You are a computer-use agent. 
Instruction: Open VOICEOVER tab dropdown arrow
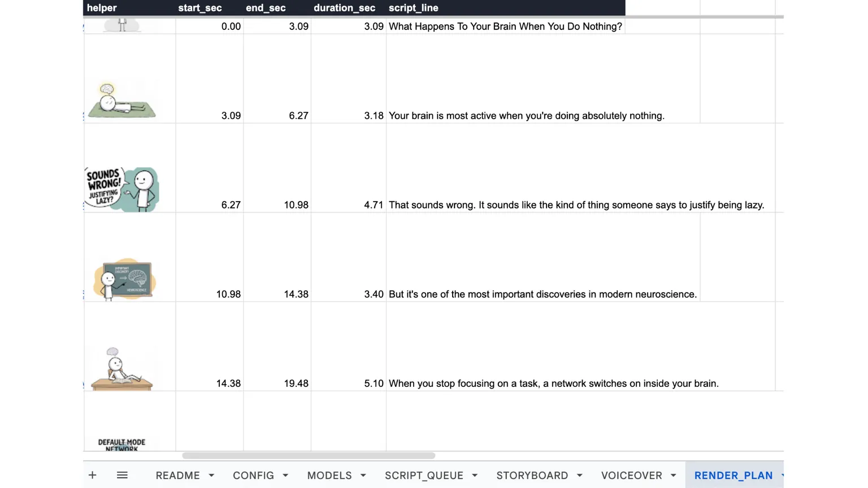pyautogui.click(x=674, y=476)
